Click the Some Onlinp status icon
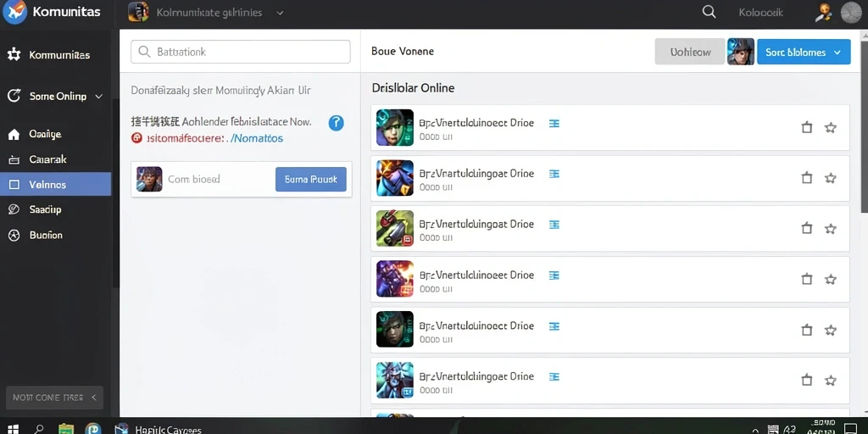Image resolution: width=868 pixels, height=434 pixels. pos(14,96)
